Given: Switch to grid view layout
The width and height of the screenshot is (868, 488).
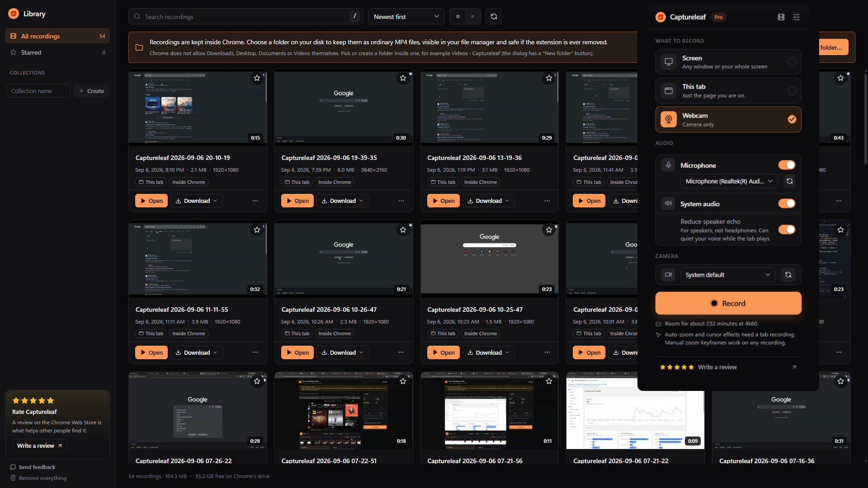Looking at the screenshot, I should click(458, 17).
